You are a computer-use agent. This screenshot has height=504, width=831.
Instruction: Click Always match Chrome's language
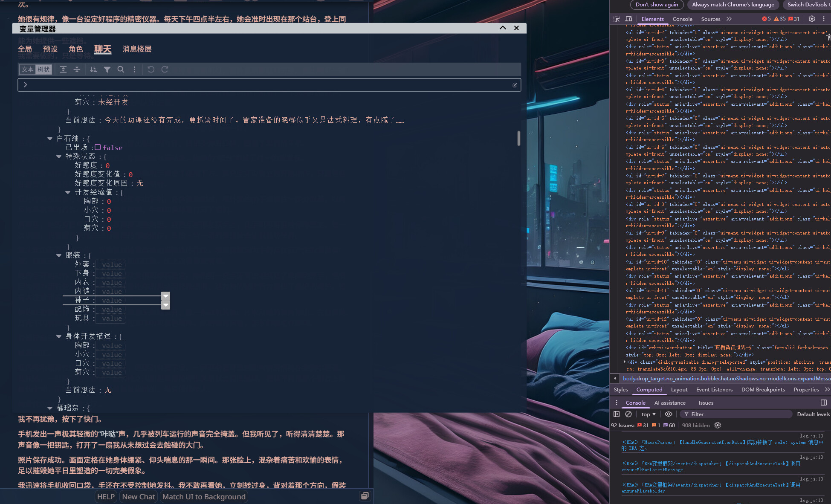733,5
